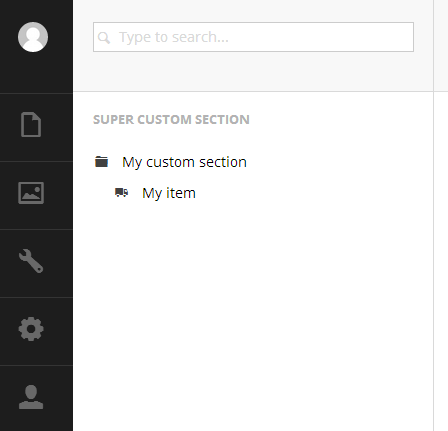Focus the Type to search field
This screenshot has width=448, height=431.
click(253, 37)
